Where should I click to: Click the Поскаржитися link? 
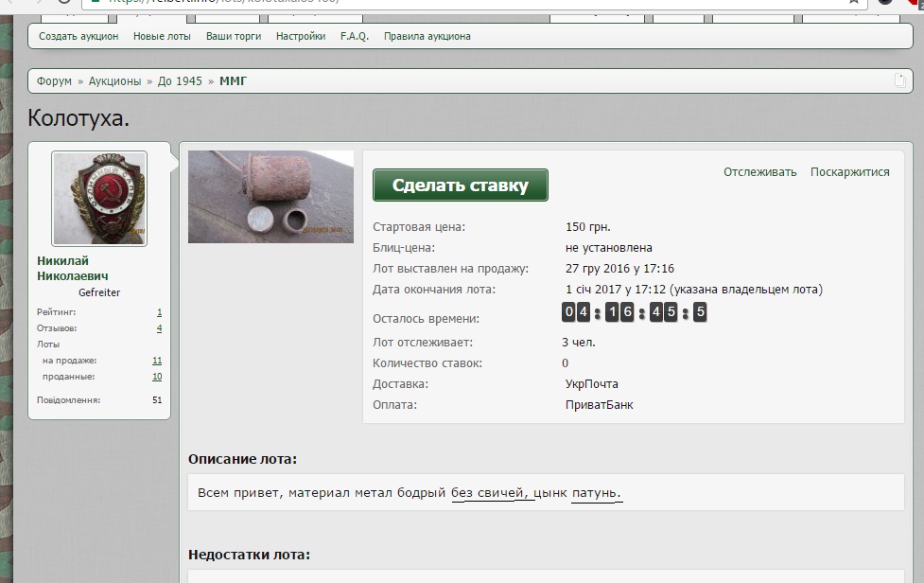849,172
